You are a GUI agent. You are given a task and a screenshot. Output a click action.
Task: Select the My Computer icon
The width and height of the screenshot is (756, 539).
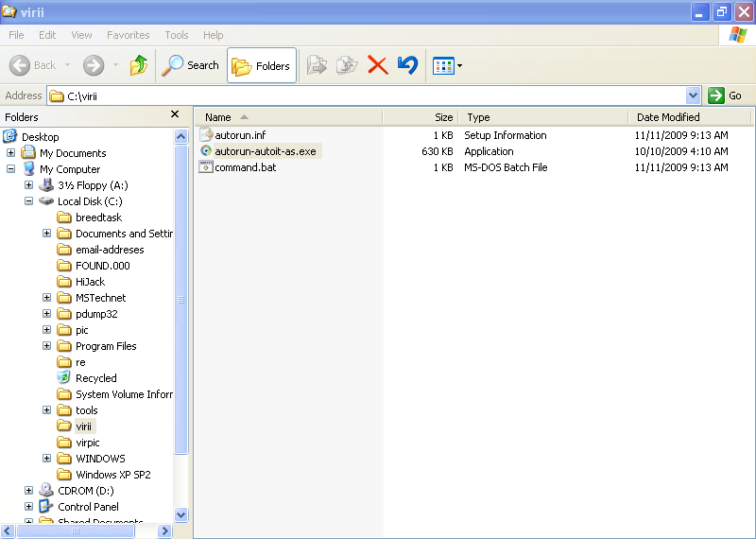pyautogui.click(x=29, y=169)
